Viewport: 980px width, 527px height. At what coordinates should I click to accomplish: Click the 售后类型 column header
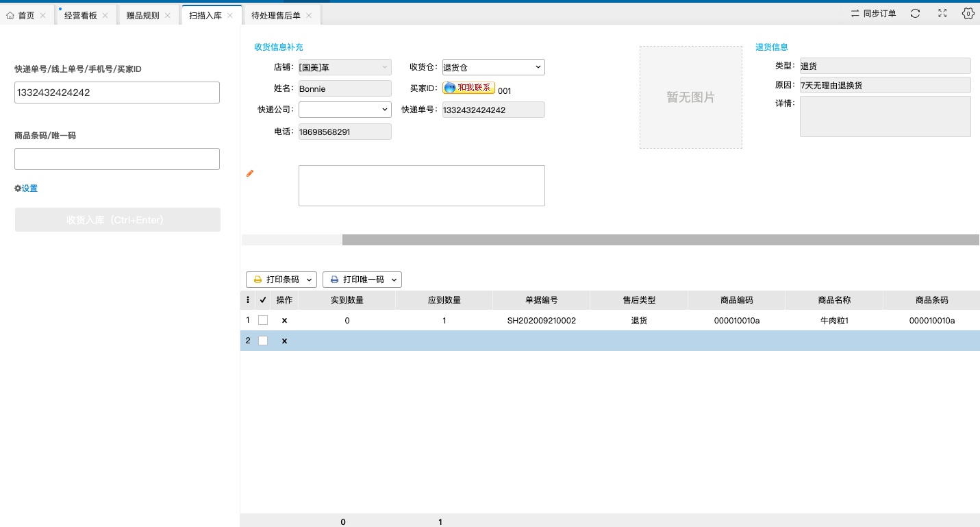(x=639, y=300)
